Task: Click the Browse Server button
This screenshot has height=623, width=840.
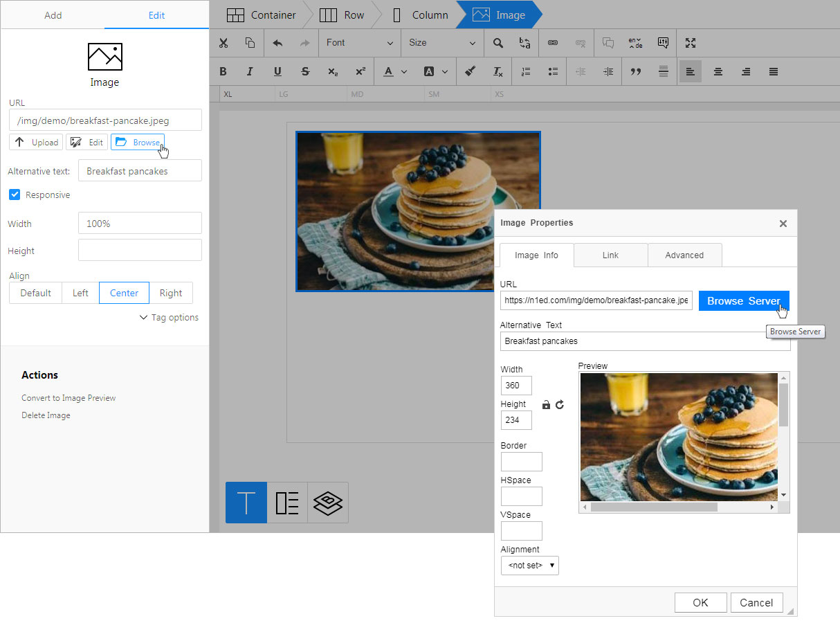Action: [744, 300]
